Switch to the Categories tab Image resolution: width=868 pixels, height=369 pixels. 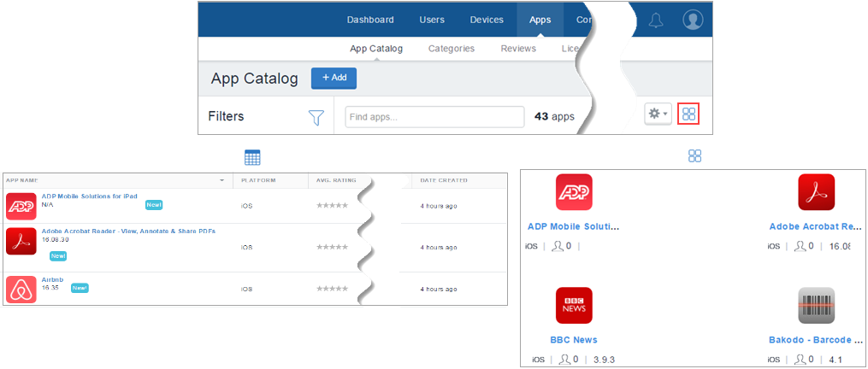[451, 49]
